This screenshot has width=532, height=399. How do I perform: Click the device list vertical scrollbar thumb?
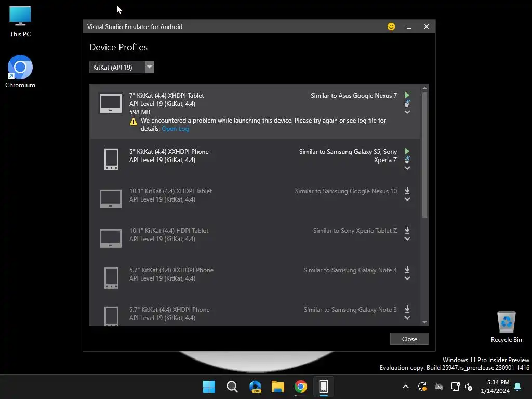(424, 155)
